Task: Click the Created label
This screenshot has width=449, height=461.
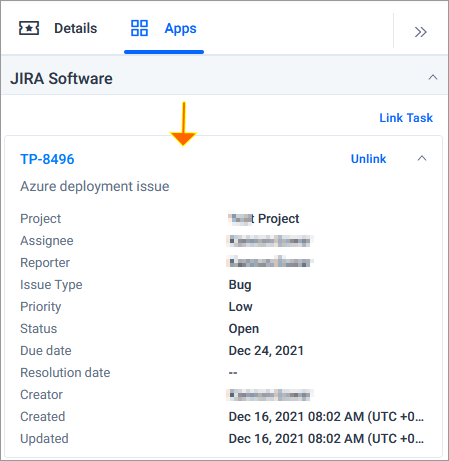Action: pos(43,417)
